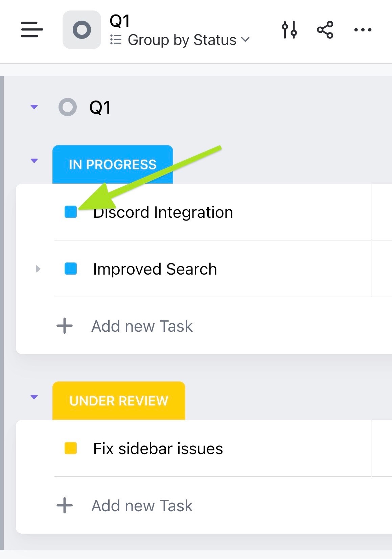
Task: Click the UNDER REVIEW status label
Action: coord(119,401)
